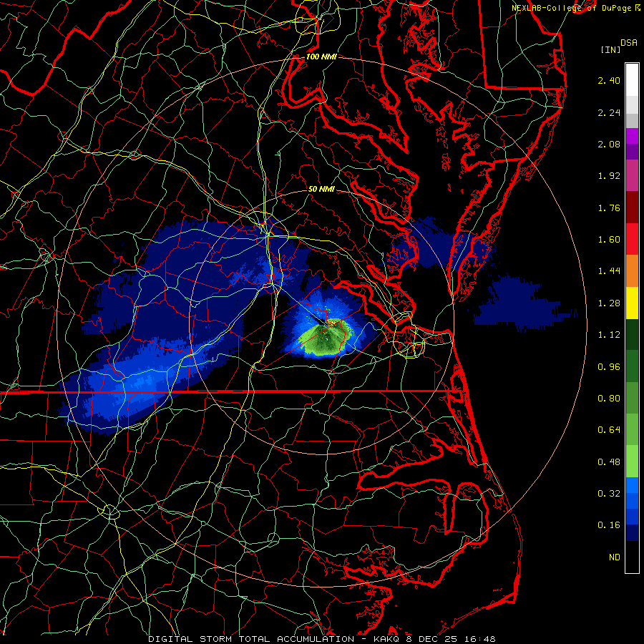Pick the yellow legend swatch

[632, 303]
